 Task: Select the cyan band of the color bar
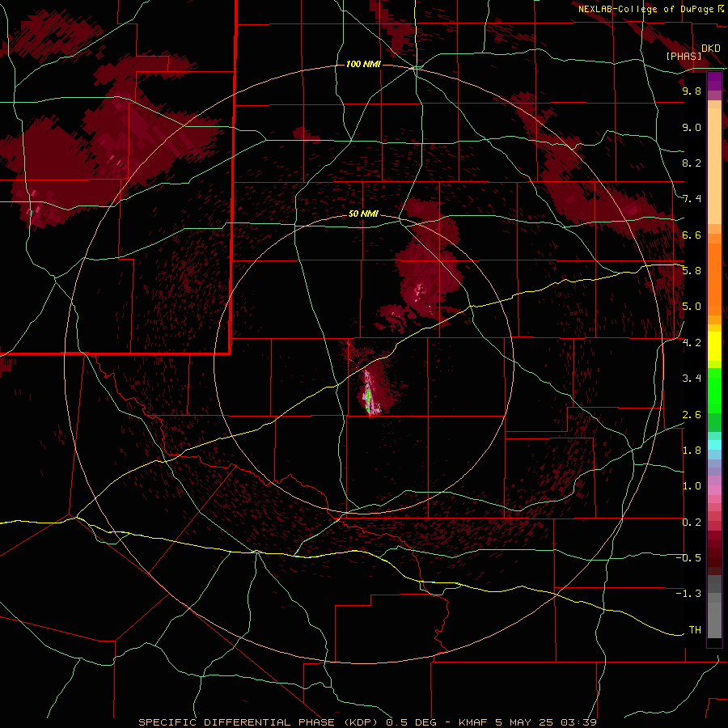pyautogui.click(x=714, y=444)
